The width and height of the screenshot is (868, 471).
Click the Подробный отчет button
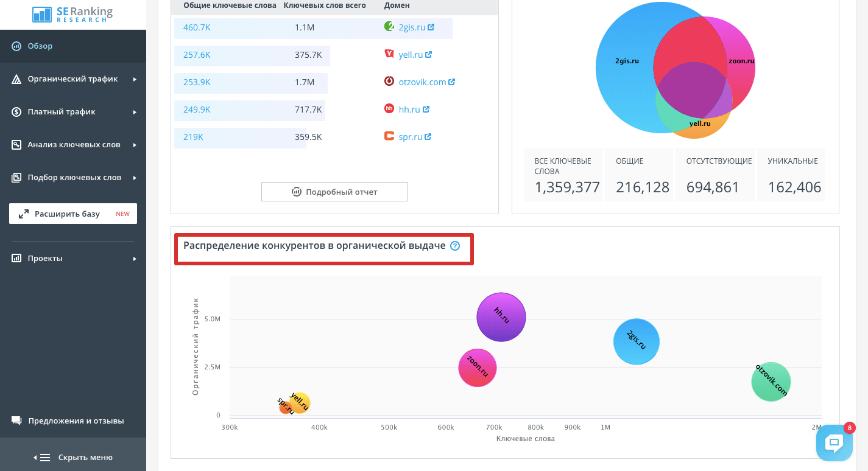coord(334,192)
